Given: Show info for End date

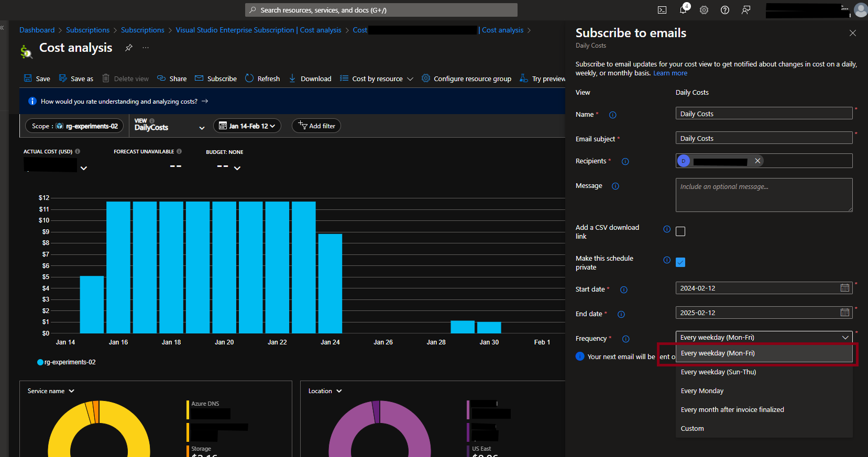Looking at the screenshot, I should [621, 314].
